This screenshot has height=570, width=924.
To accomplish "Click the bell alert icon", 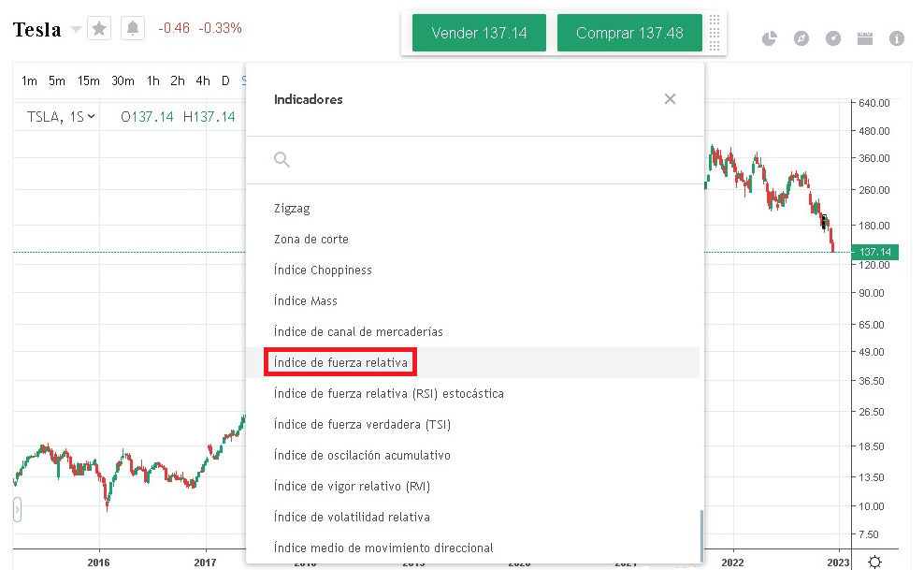I will click(133, 29).
